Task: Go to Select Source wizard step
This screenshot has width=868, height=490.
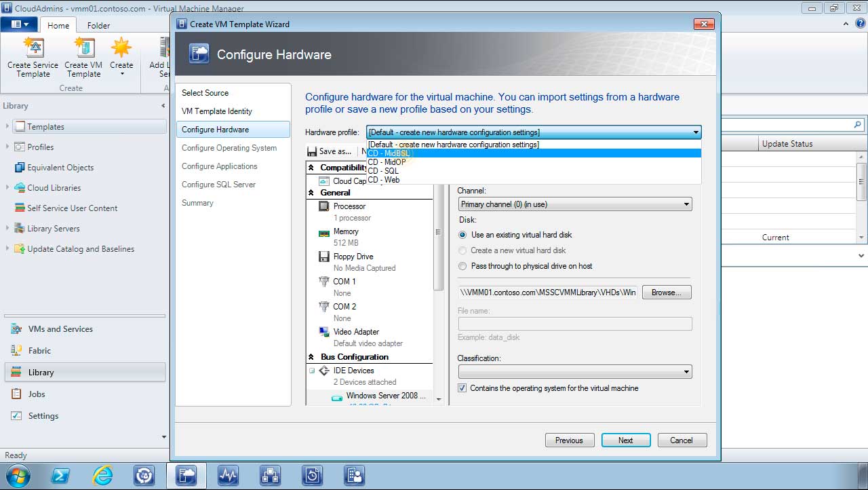Action: 205,93
